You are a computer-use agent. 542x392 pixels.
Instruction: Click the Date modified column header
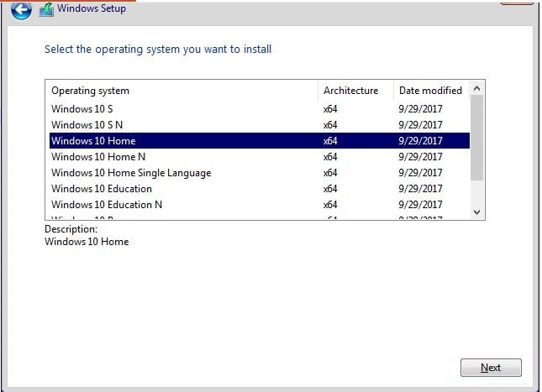point(431,91)
